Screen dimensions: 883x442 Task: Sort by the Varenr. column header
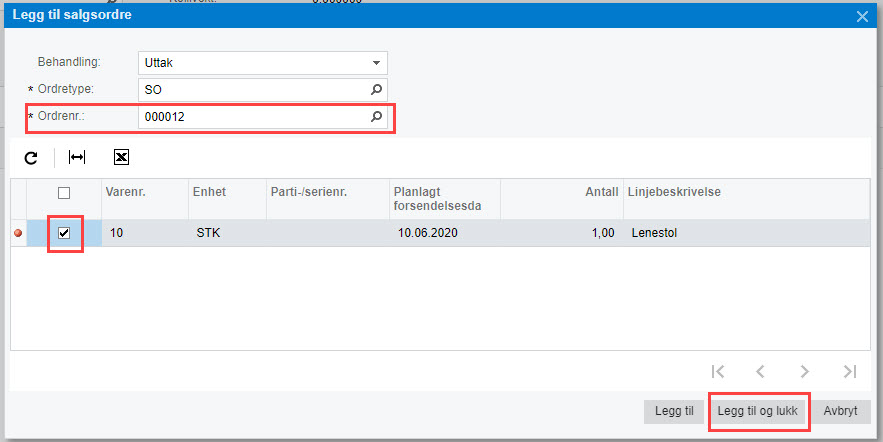145,199
